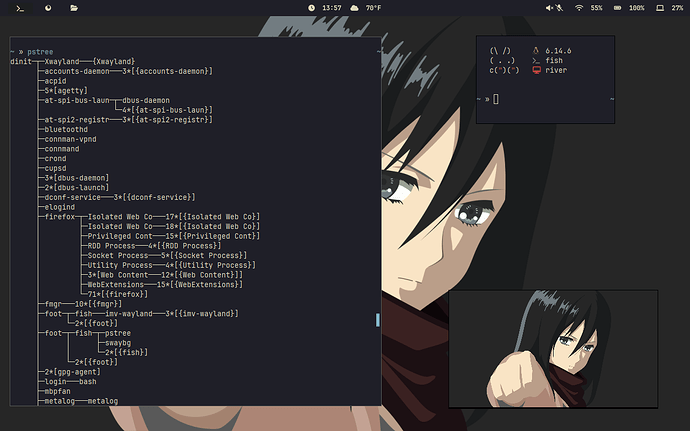Screen dimensions: 690x431
Task: Click the elogind process row
Action: [x=59, y=207]
